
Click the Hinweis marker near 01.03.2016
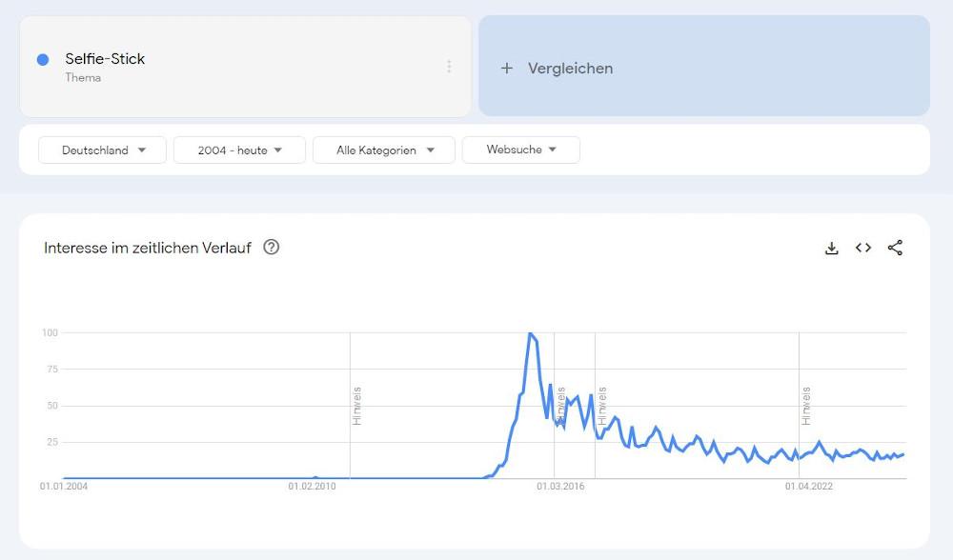(560, 405)
